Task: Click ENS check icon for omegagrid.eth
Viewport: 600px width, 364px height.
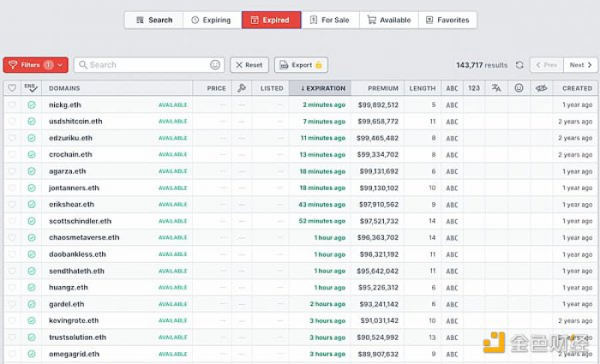Action: click(32, 354)
